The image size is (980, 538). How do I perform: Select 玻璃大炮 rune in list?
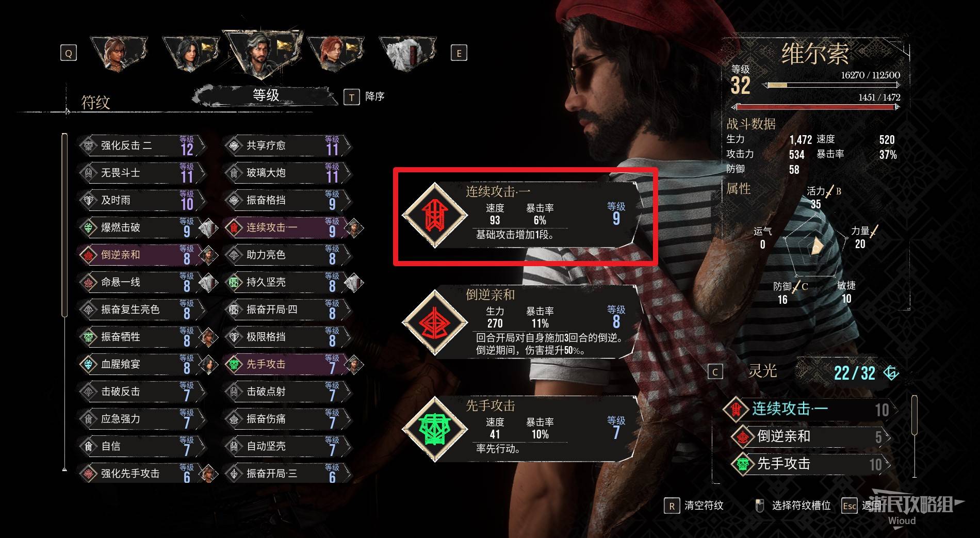pos(288,173)
